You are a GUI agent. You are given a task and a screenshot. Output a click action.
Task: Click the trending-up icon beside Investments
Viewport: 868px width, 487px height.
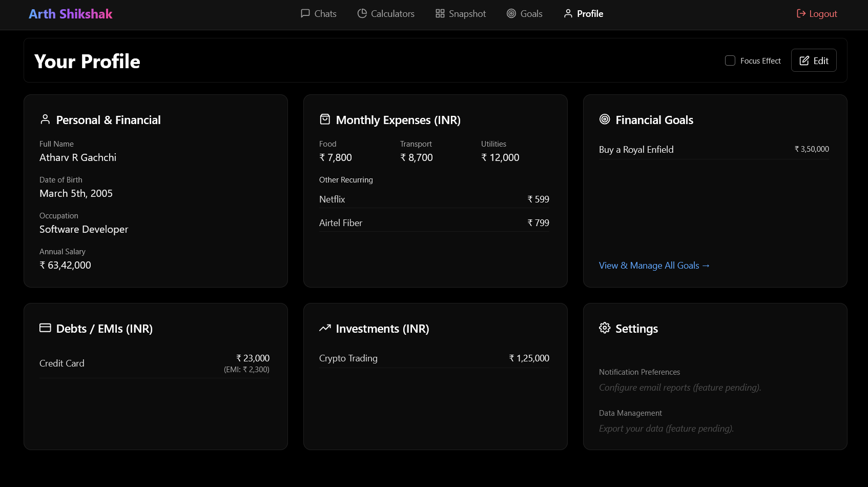[325, 328]
